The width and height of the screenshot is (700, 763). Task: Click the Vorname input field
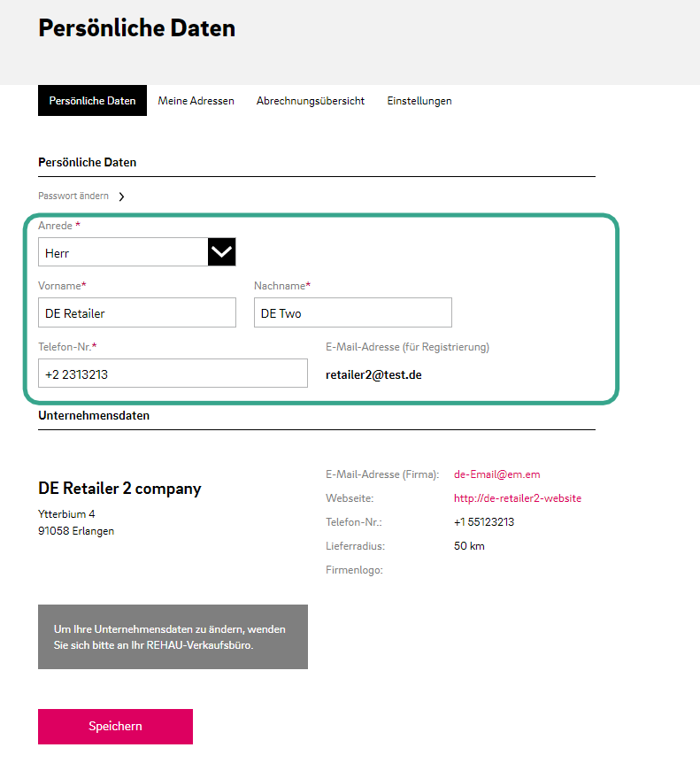tap(137, 313)
